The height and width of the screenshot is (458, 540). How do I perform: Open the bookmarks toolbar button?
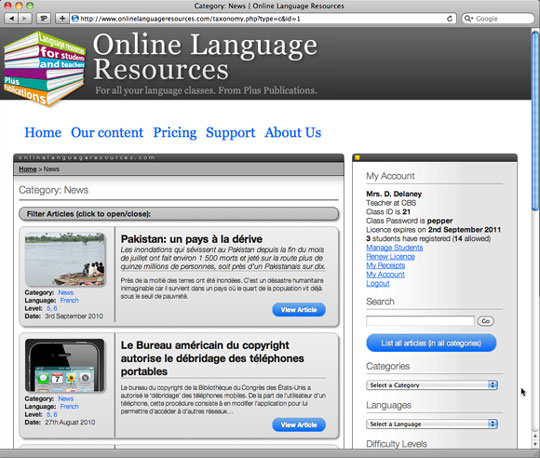pyautogui.click(x=44, y=18)
